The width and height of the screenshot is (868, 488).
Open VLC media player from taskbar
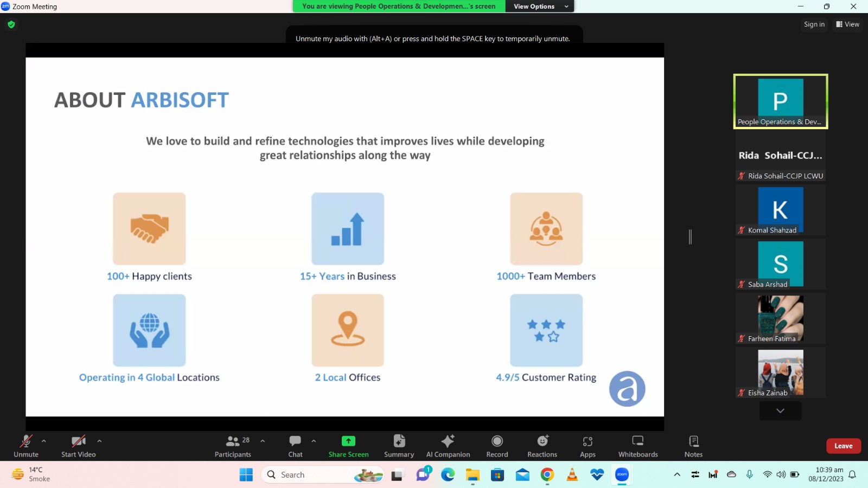(x=572, y=475)
